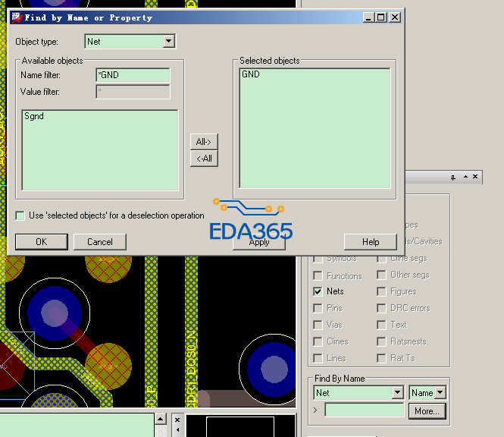Select GND in the Selected objects list
Image resolution: width=504 pixels, height=437 pixels.
251,75
